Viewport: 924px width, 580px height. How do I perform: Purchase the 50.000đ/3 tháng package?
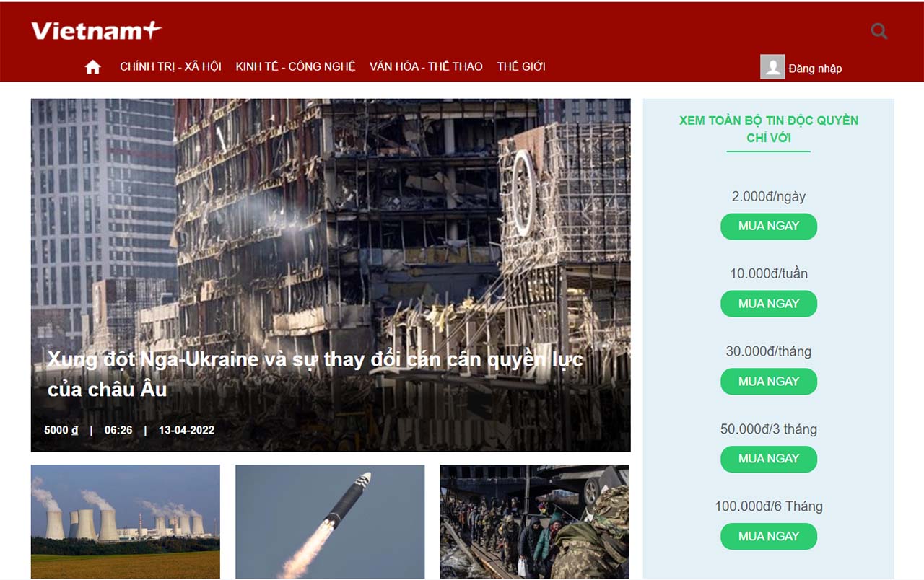[769, 459]
